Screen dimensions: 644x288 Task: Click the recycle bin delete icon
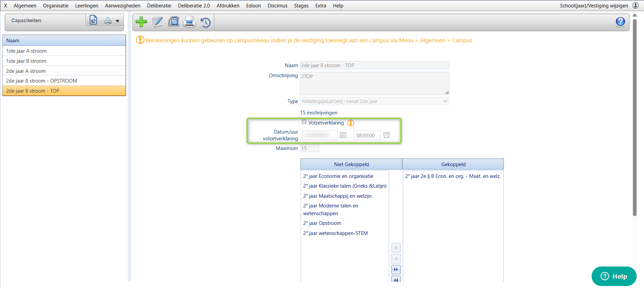pos(173,22)
